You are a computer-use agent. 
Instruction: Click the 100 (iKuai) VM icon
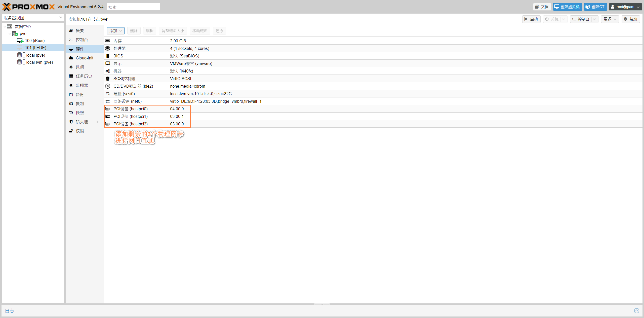[20, 41]
